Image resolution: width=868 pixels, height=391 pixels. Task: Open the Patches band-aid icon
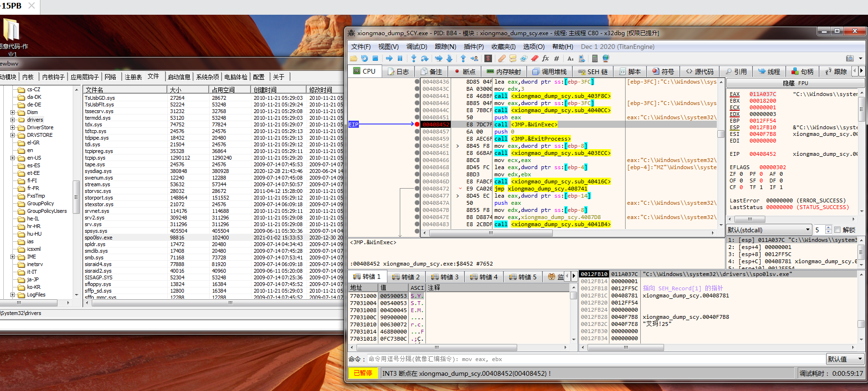502,58
